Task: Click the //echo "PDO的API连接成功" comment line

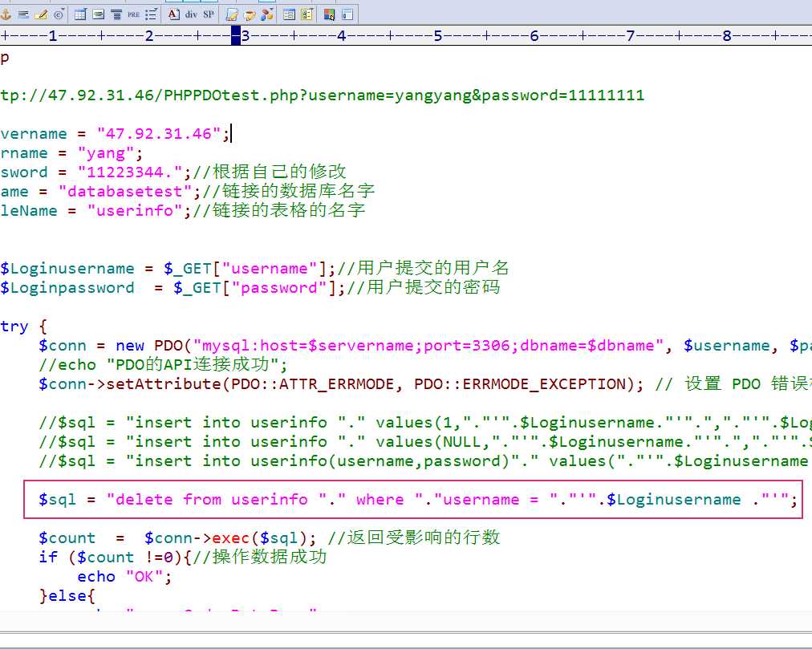Action: (x=163, y=365)
